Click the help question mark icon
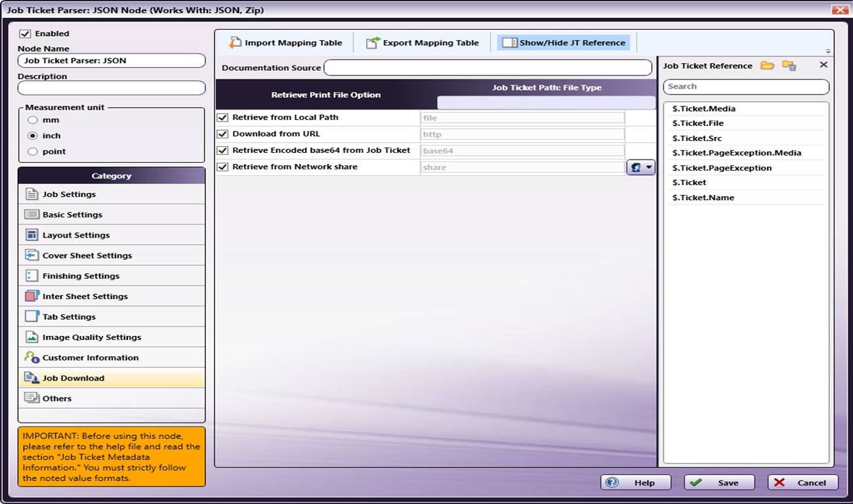Screen dimensions: 853x504 (x=612, y=482)
